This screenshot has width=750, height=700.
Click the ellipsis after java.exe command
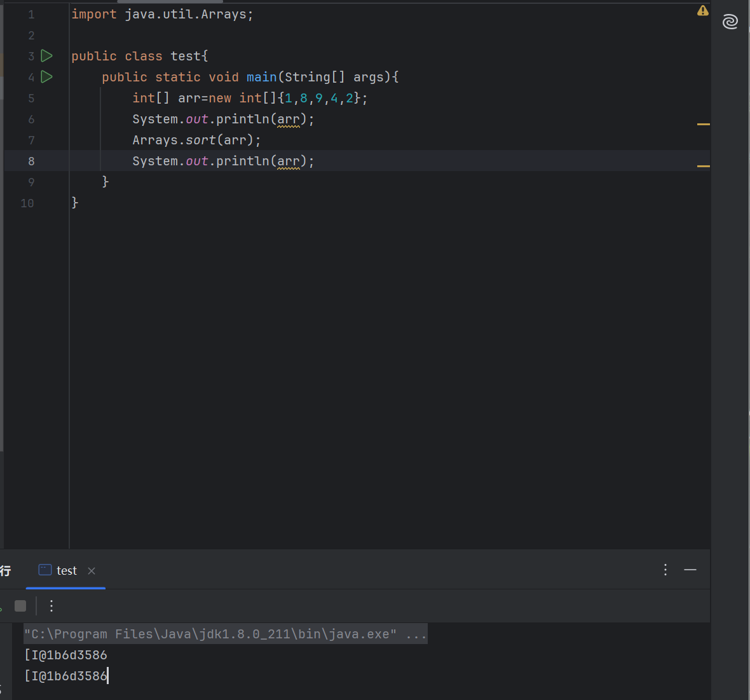coord(416,634)
